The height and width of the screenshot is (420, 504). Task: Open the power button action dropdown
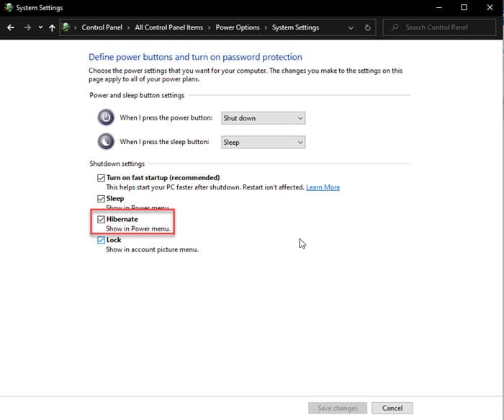tap(263, 118)
